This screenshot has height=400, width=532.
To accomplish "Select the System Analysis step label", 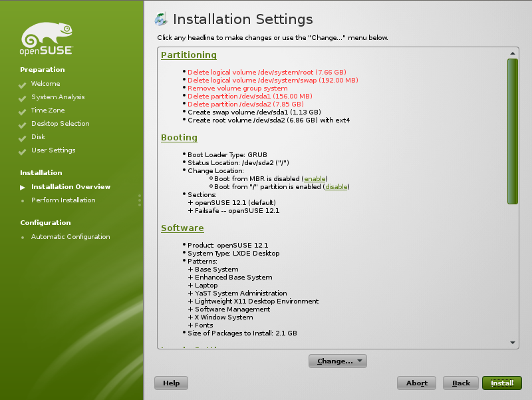I will click(58, 97).
